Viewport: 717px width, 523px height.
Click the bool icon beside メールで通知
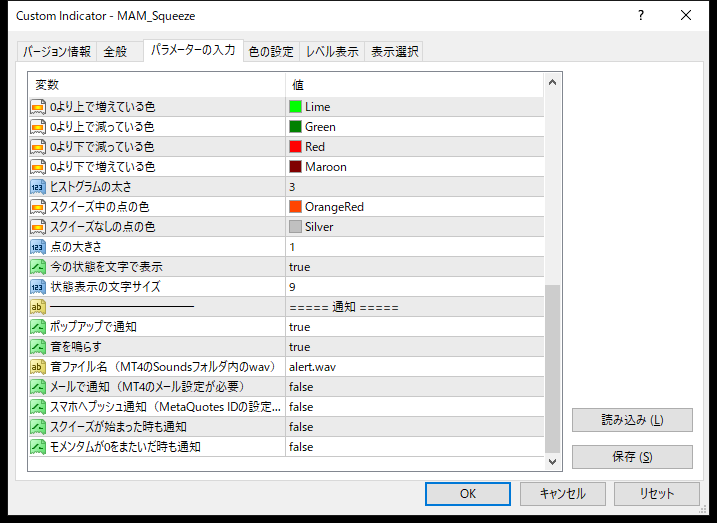[38, 387]
